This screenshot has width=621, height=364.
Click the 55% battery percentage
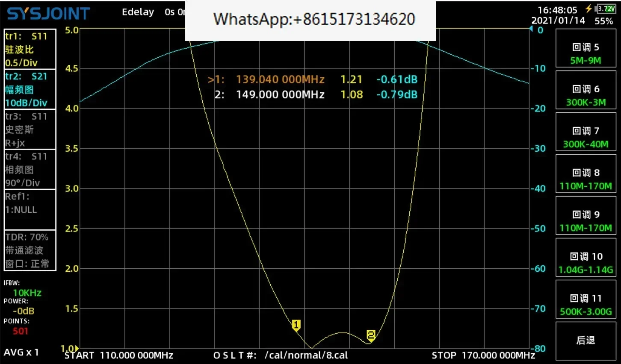(x=604, y=21)
